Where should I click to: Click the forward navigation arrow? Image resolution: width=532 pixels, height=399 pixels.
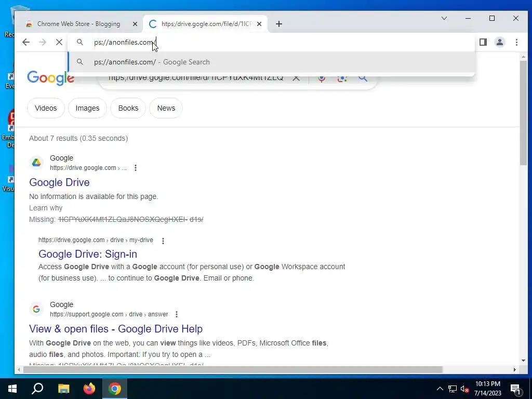coord(43,42)
